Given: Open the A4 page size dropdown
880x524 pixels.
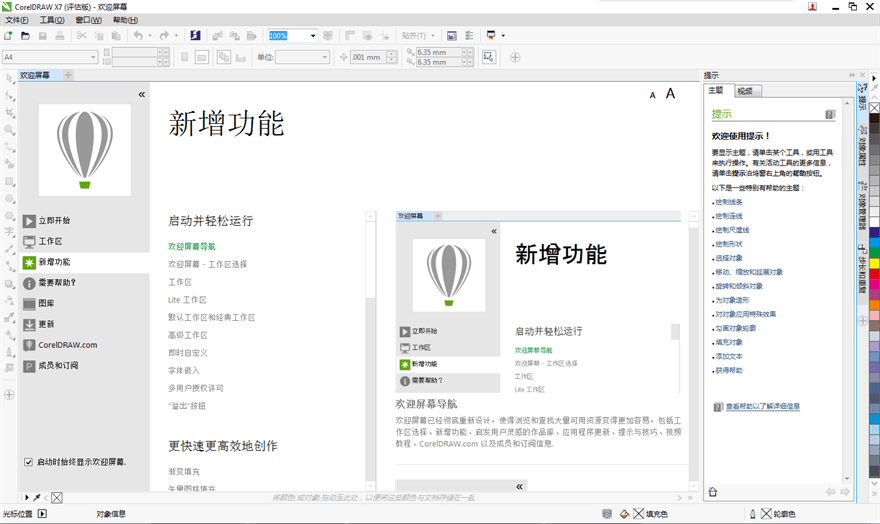Looking at the screenshot, I should pos(93,57).
